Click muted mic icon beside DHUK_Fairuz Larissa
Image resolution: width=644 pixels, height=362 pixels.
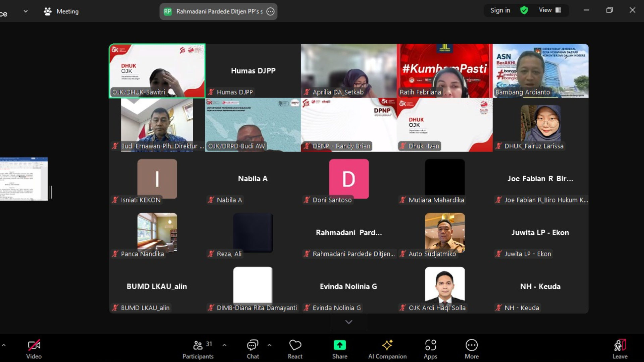point(499,146)
